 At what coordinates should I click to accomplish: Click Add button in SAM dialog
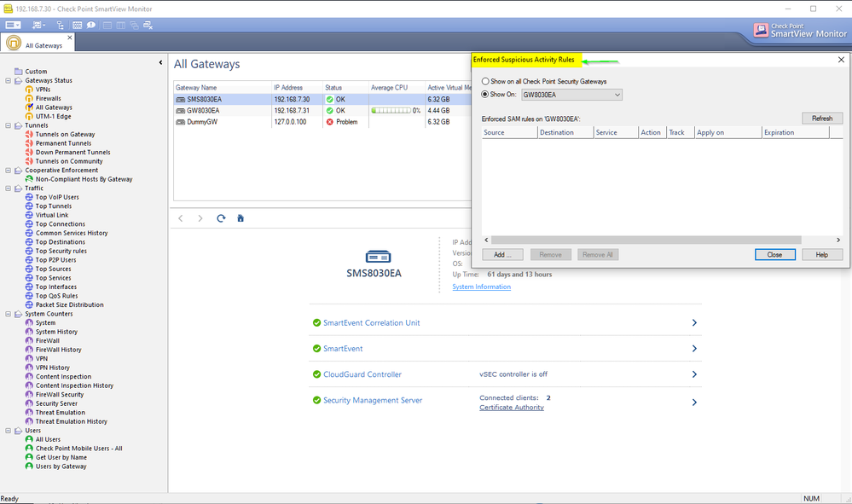click(502, 255)
